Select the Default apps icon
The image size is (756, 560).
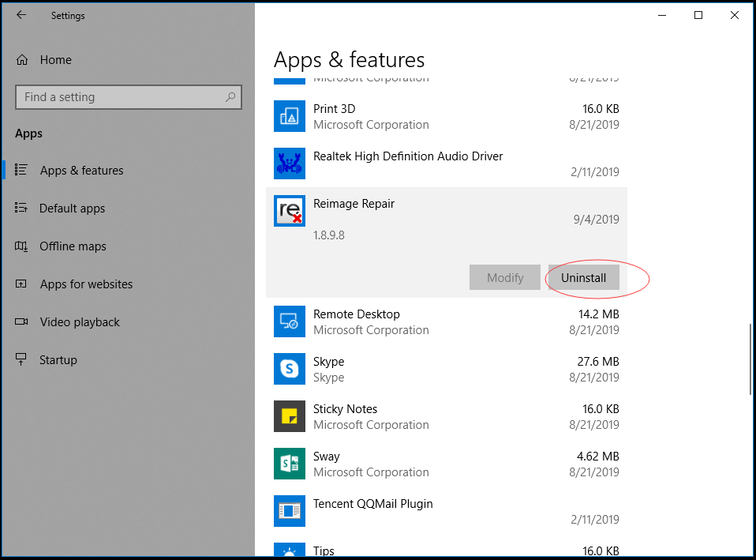tap(21, 208)
